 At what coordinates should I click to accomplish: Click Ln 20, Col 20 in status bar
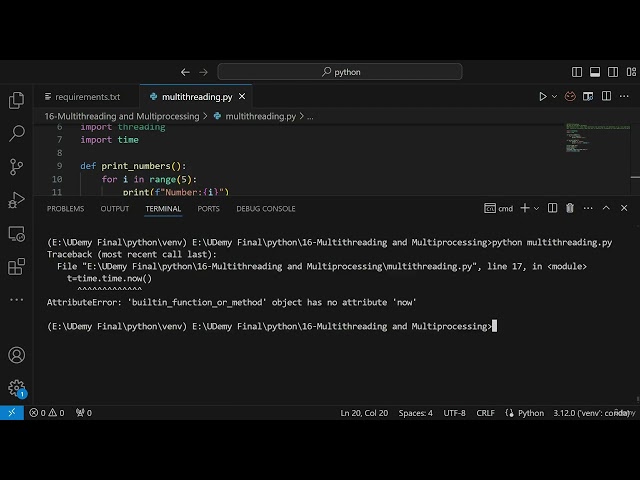pos(364,413)
